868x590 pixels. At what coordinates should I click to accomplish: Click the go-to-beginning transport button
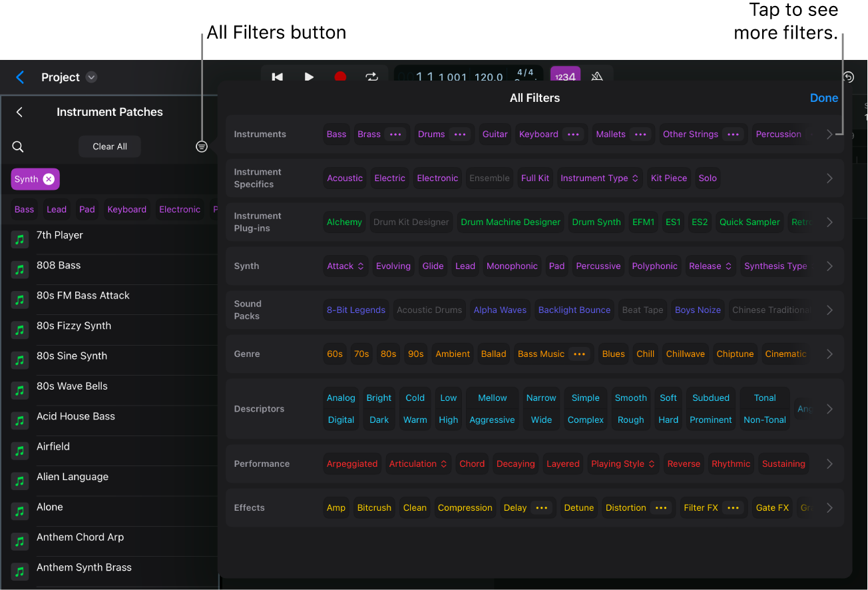click(x=278, y=77)
